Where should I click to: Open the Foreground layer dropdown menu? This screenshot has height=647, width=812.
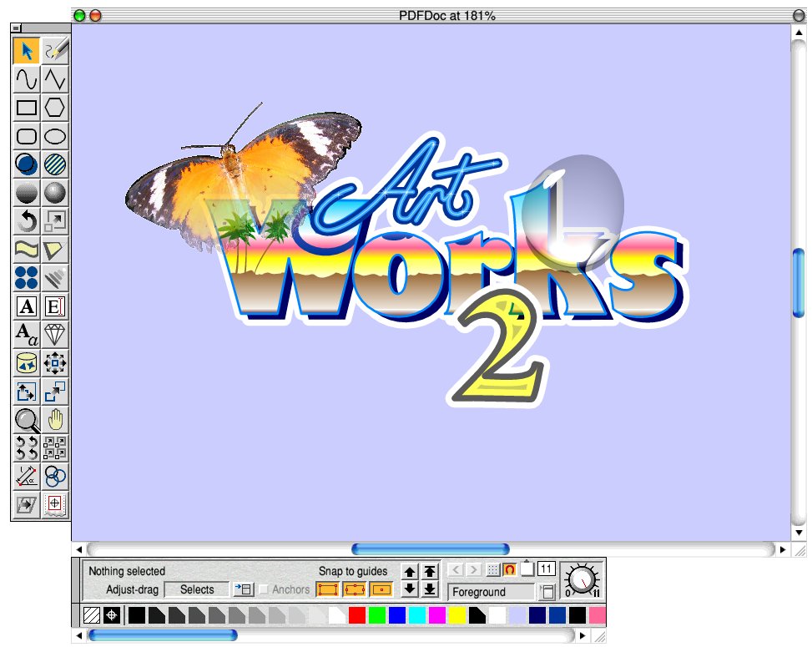(x=547, y=592)
